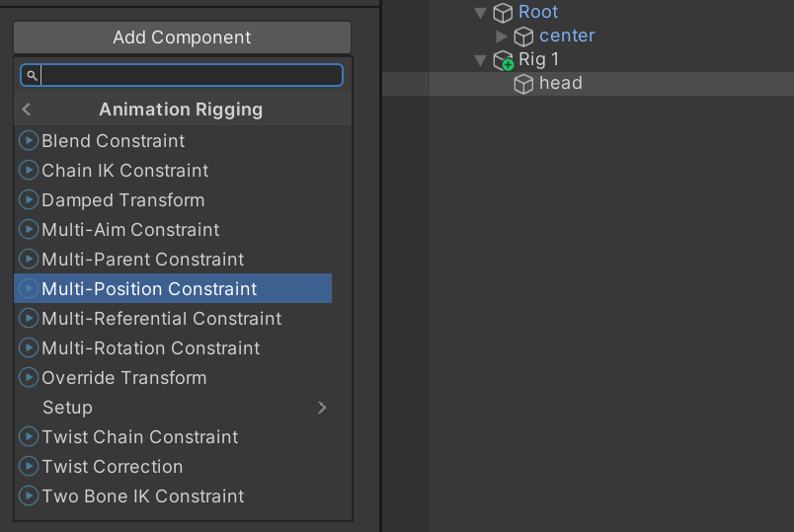Collapse the Rig 1 hierarchy node
This screenshot has width=794, height=532.
pos(481,60)
